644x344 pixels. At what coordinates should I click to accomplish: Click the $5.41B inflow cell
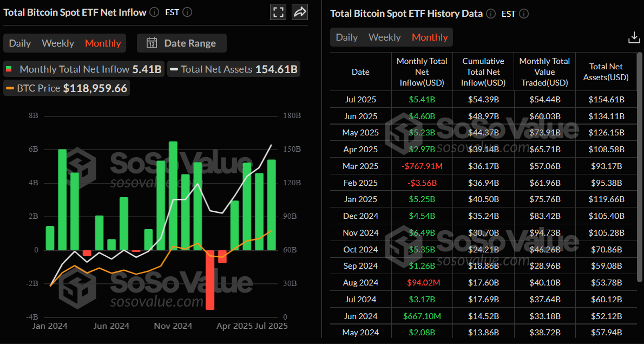[x=422, y=100]
